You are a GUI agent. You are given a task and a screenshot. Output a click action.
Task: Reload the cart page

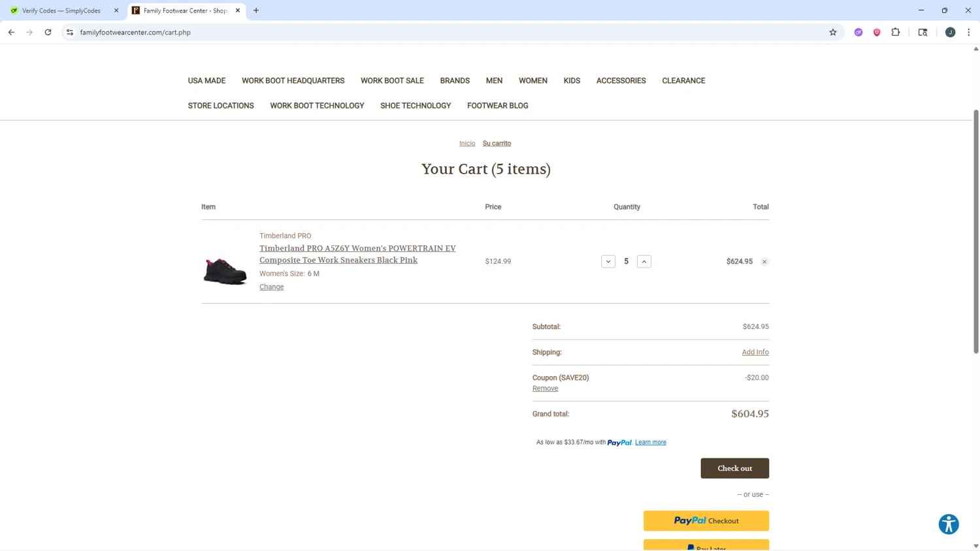(48, 32)
